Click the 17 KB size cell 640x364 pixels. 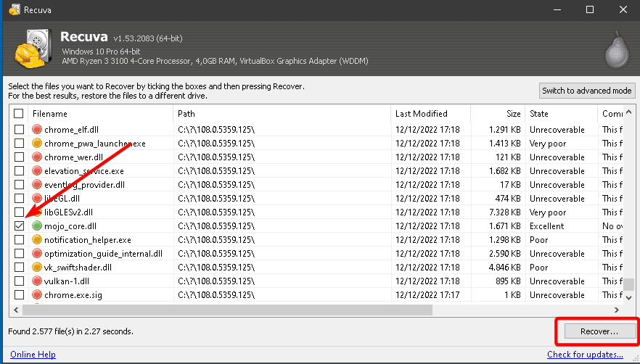pyautogui.click(x=510, y=185)
